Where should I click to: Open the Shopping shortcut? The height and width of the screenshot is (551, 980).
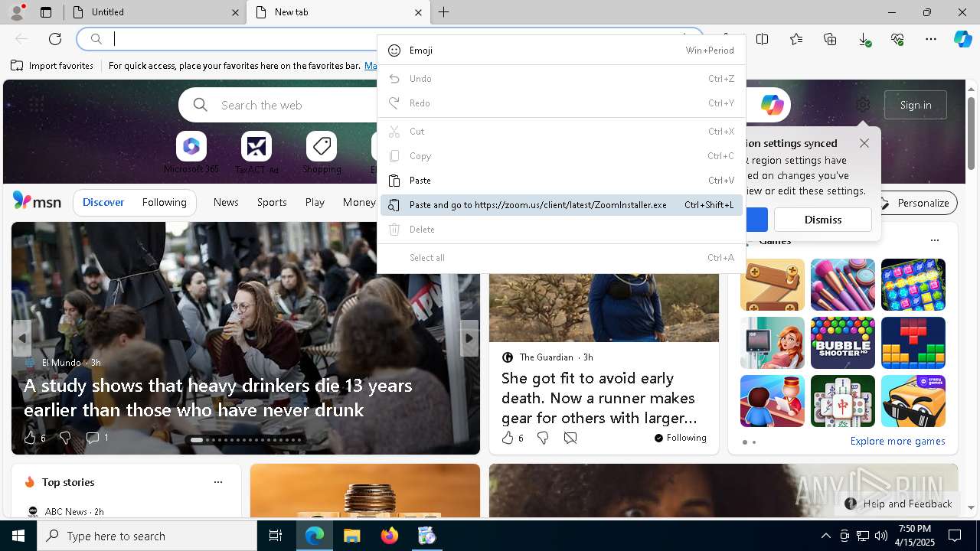tap(322, 152)
